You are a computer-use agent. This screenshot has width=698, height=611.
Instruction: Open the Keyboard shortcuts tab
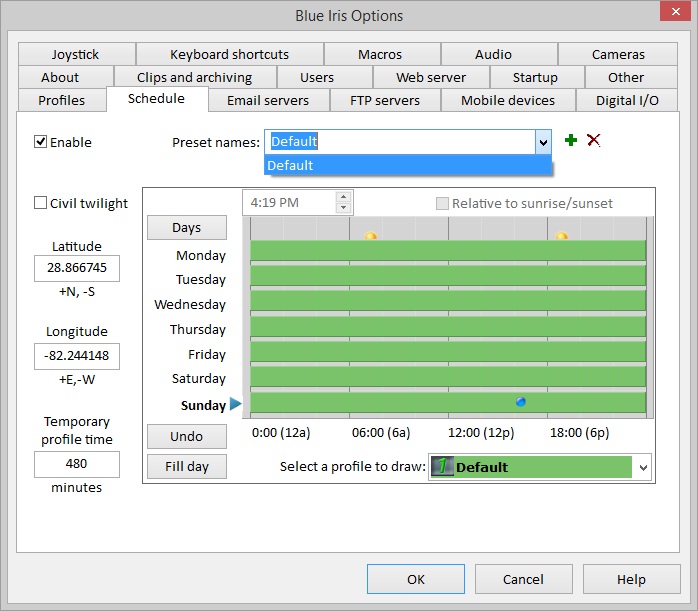click(229, 54)
